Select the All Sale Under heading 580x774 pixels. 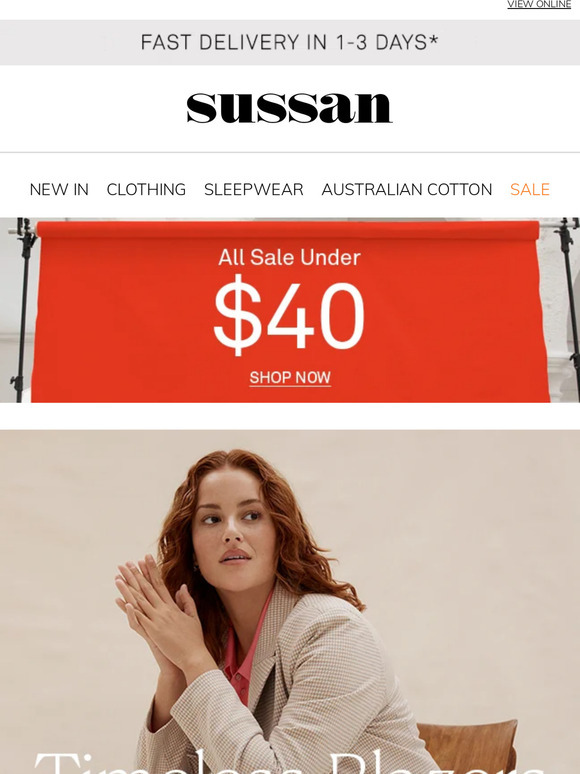pos(289,257)
